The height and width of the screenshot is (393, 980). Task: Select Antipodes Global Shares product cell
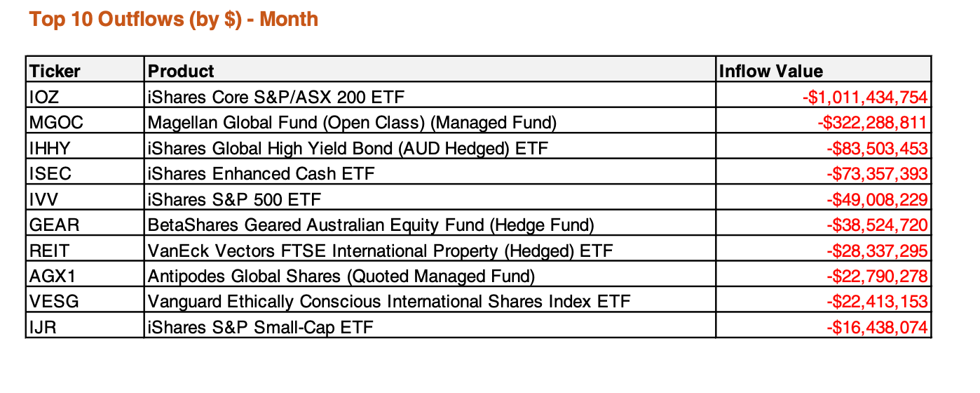[x=430, y=276]
